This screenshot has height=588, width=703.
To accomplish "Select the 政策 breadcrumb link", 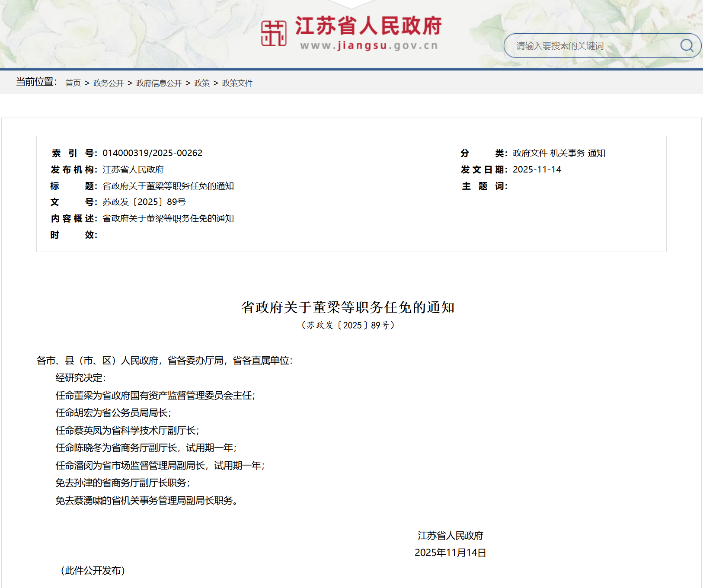I will click(202, 83).
